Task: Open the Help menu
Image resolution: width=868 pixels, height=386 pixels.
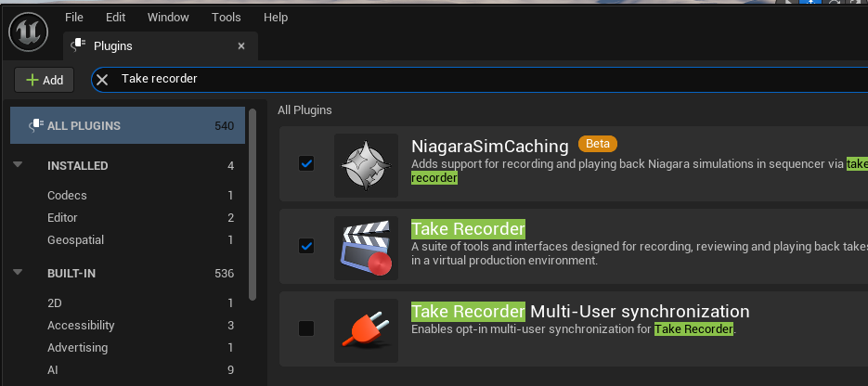Action: [x=275, y=17]
